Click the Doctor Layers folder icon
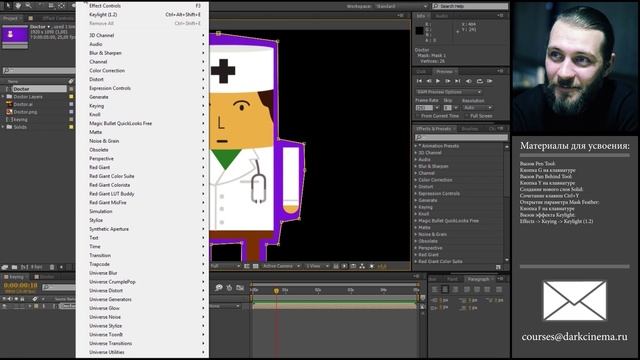640x360 pixels. click(x=9, y=97)
